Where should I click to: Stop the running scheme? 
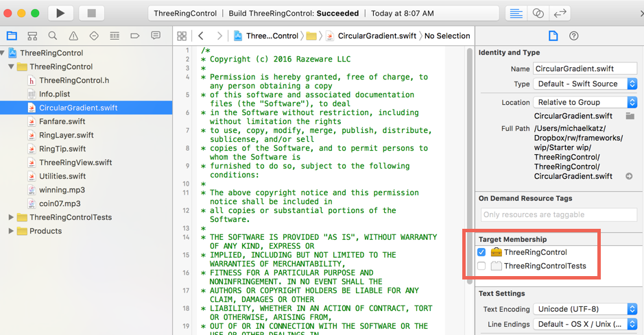point(92,13)
